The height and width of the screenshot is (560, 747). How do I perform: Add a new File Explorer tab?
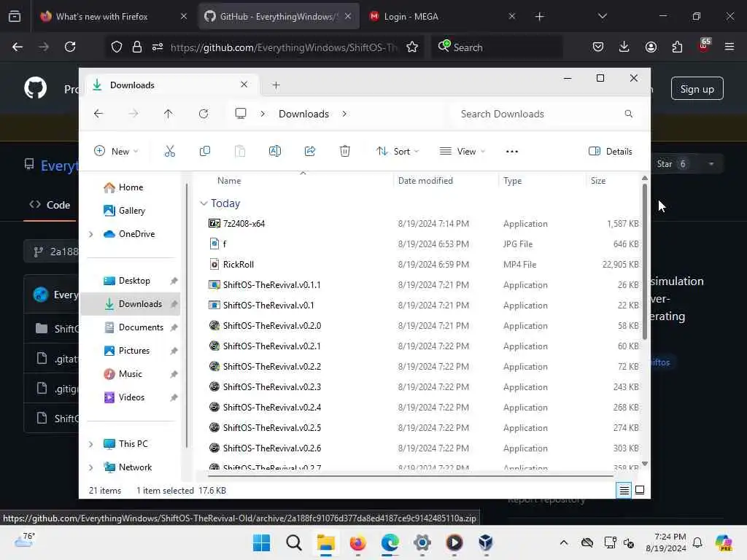(x=276, y=85)
